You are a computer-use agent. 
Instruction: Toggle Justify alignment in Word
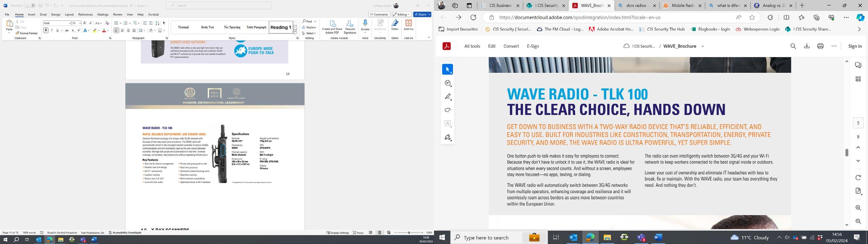pos(134,30)
